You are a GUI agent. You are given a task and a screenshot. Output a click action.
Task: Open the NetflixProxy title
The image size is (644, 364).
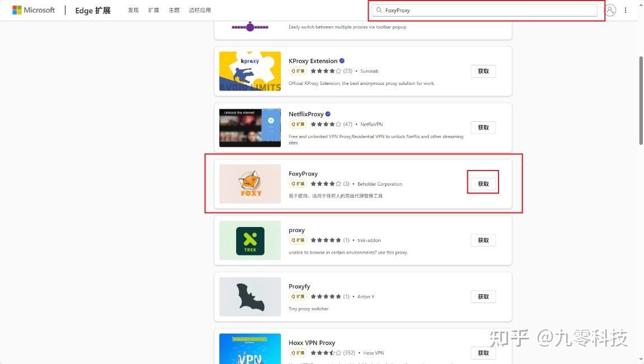306,114
